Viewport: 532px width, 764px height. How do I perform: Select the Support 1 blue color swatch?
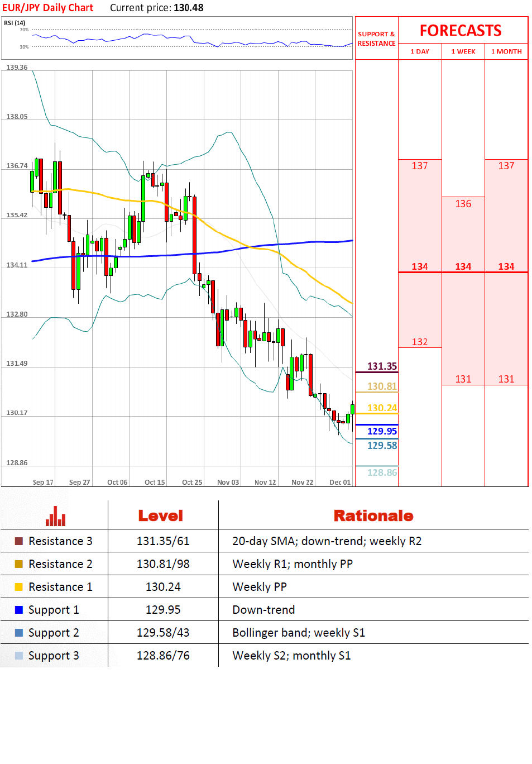19,610
